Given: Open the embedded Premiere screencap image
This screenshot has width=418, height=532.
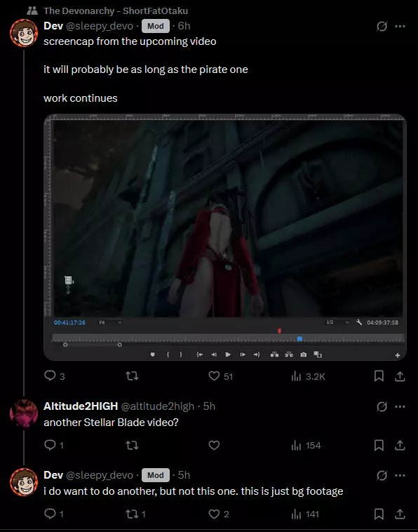Looking at the screenshot, I should [x=225, y=237].
